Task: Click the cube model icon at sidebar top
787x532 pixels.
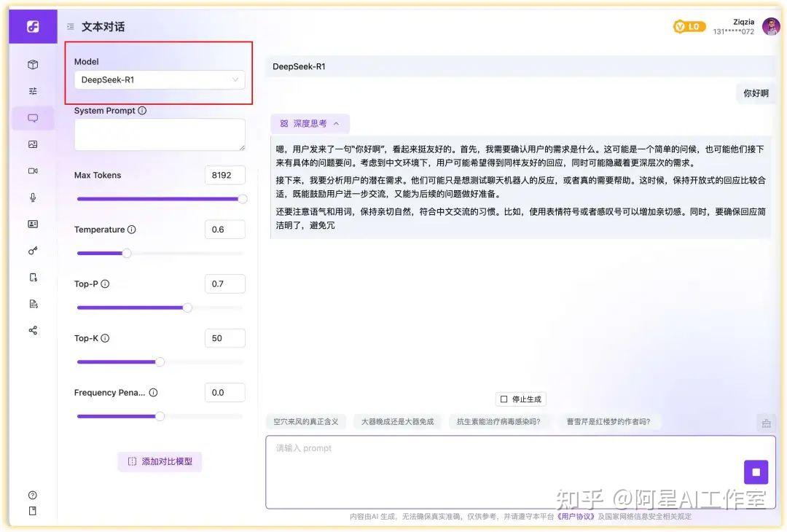Action: (x=33, y=64)
